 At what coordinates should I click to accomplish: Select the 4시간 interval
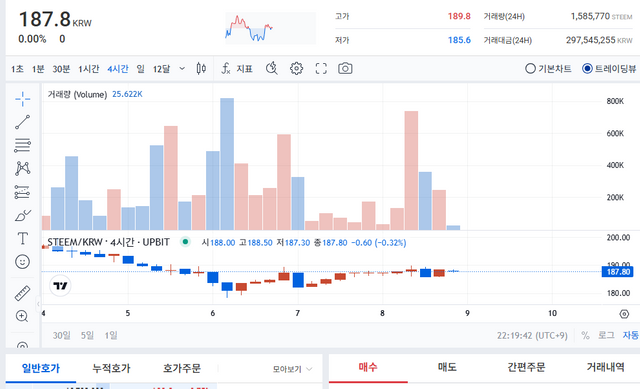point(118,69)
